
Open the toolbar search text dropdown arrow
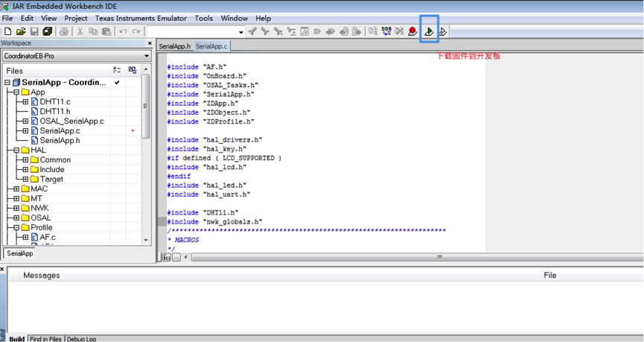(x=241, y=32)
